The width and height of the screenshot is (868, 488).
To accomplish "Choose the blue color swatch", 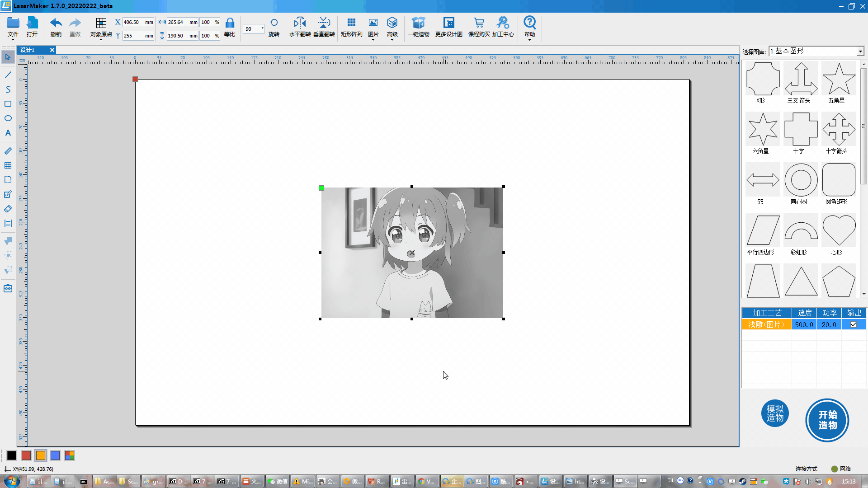I will tap(55, 455).
